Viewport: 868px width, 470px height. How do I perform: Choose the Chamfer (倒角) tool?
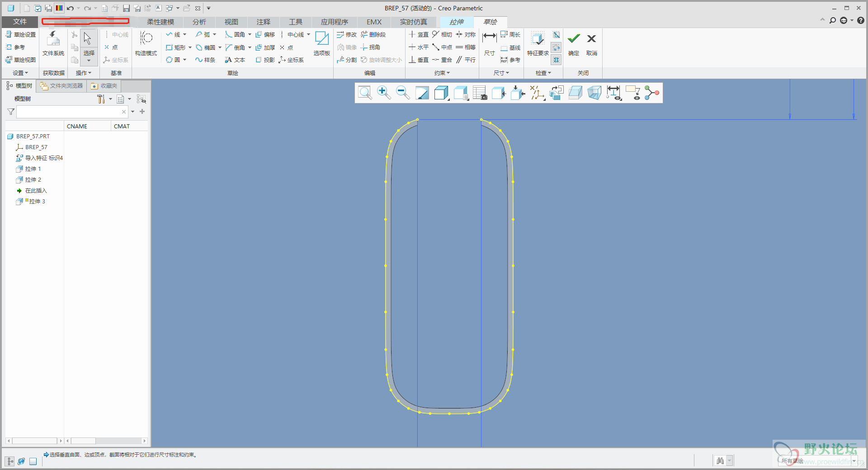point(235,47)
